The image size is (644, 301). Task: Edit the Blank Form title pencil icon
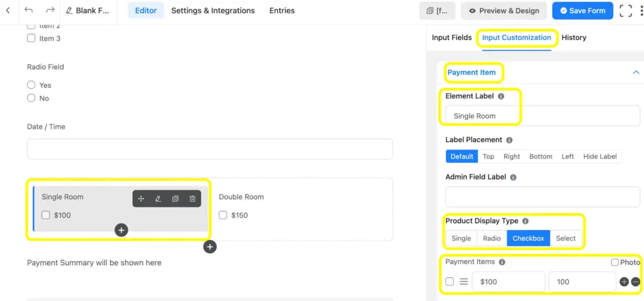coord(69,11)
